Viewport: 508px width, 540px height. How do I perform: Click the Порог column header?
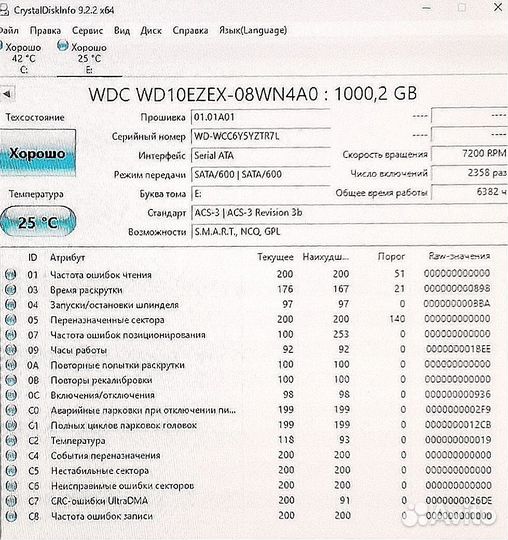point(391,257)
